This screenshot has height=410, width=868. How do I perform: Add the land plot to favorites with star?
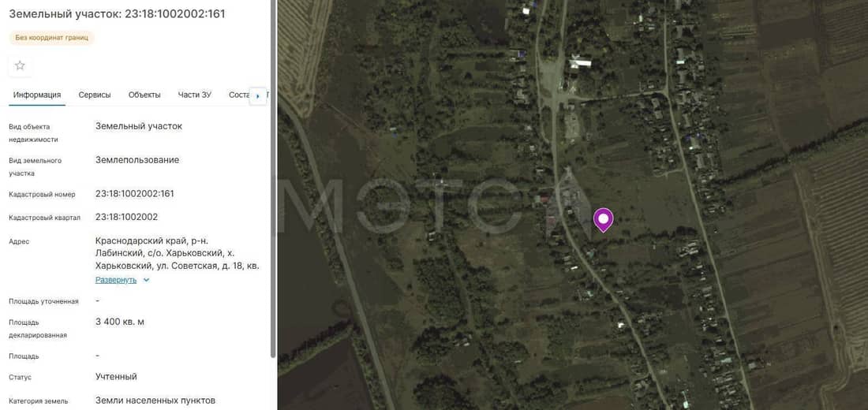(x=20, y=66)
